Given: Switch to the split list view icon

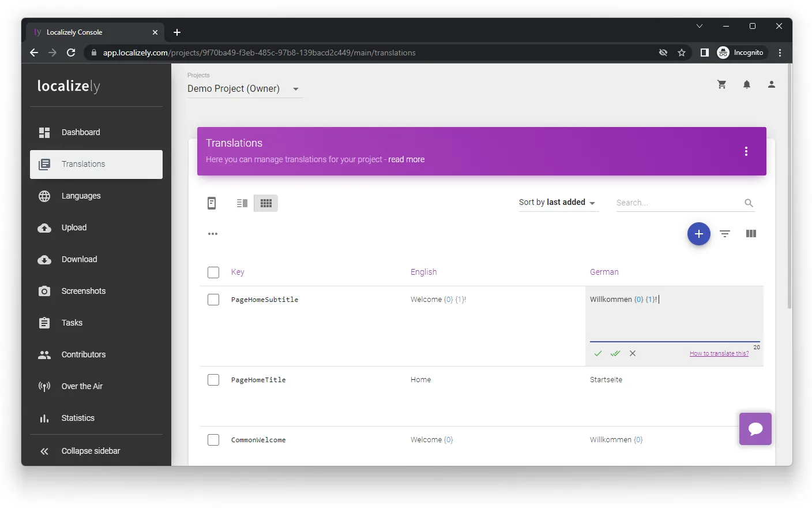Looking at the screenshot, I should [242, 203].
